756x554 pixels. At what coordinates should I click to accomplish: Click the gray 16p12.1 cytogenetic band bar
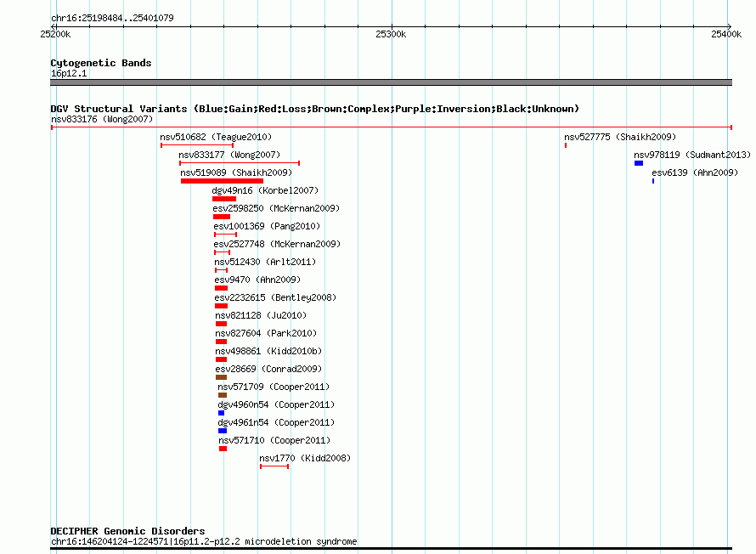(x=391, y=82)
